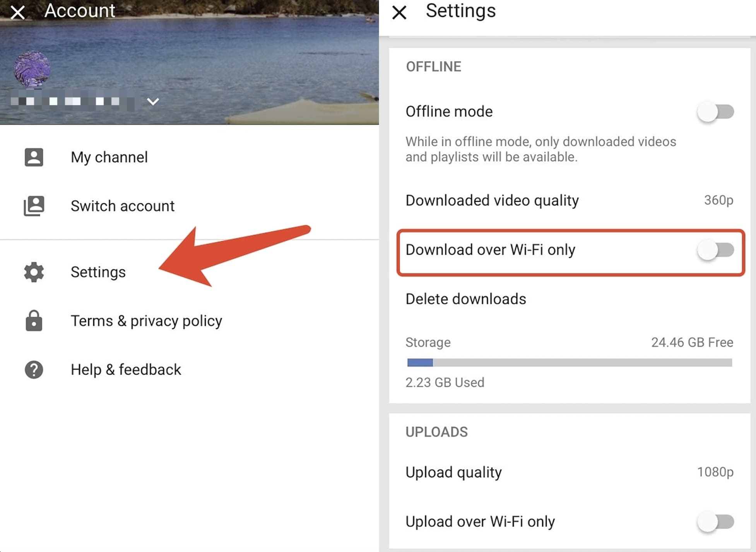Screen dimensions: 756x552
Task: Select Switch account menu entry
Action: click(x=122, y=206)
